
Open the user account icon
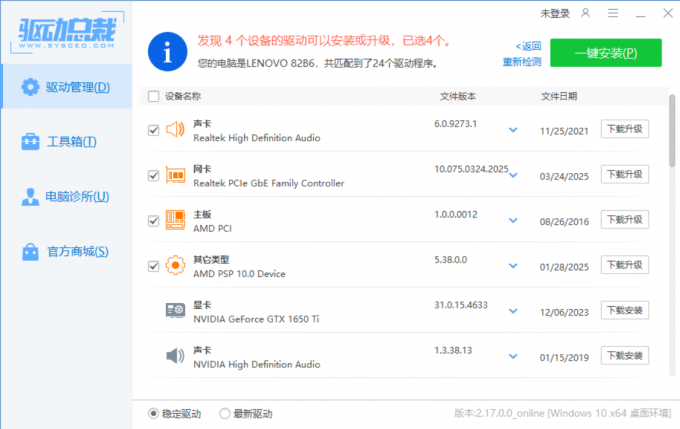coord(585,13)
